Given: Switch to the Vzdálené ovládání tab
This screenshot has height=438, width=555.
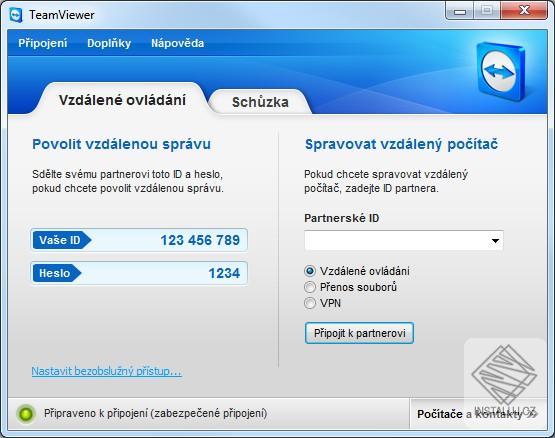Looking at the screenshot, I should coord(122,100).
